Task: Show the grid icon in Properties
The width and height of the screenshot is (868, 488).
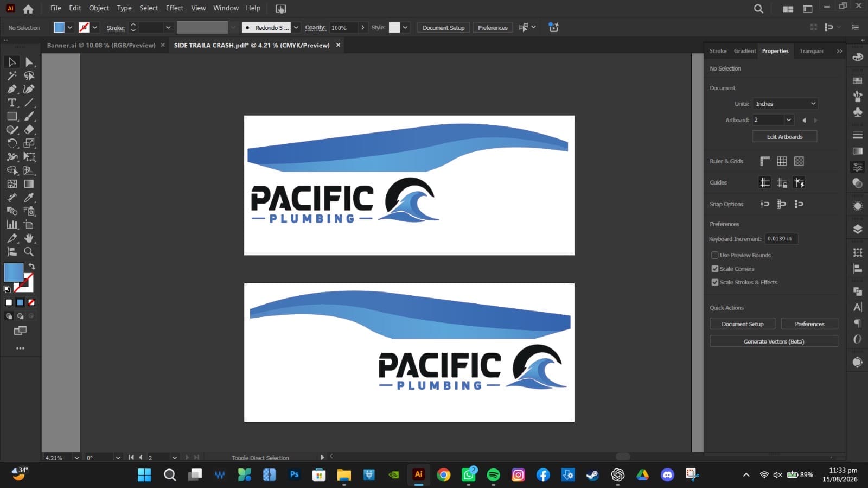Action: [782, 161]
